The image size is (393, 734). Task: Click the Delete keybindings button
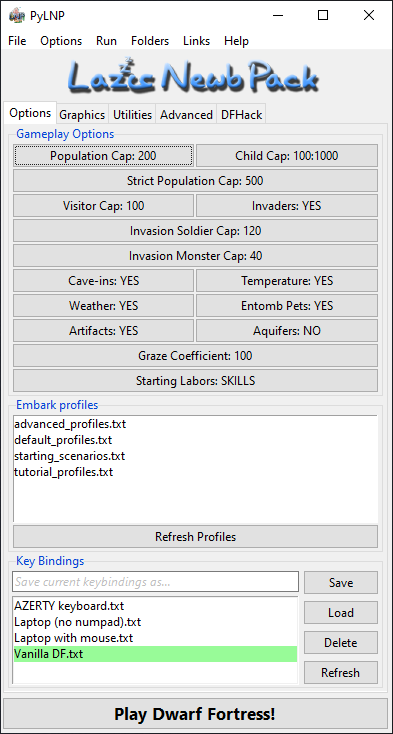(x=341, y=642)
